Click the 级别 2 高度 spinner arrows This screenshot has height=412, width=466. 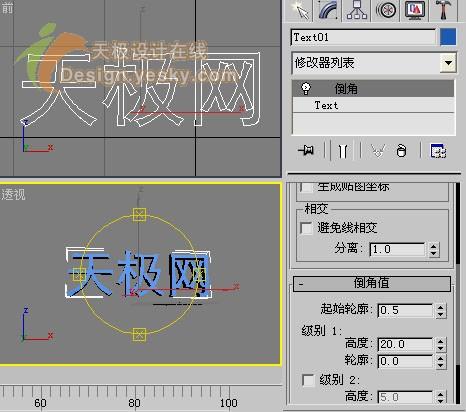click(440, 397)
